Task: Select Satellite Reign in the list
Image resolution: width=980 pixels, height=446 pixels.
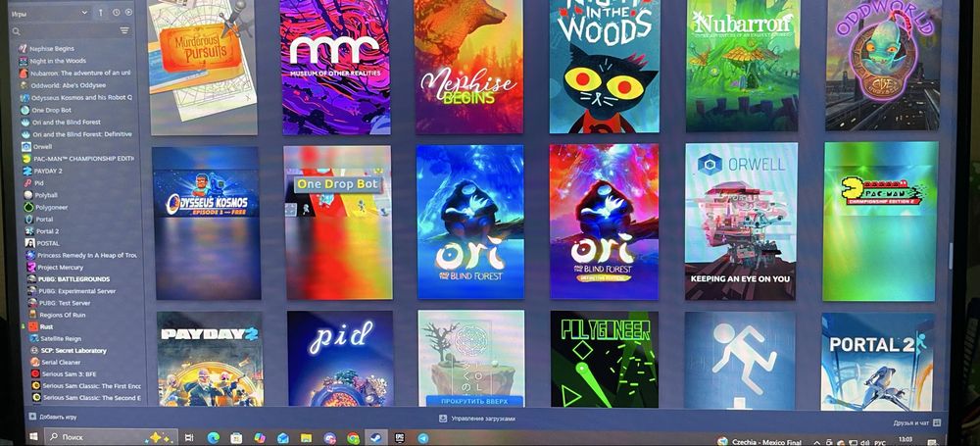Action: click(61, 338)
